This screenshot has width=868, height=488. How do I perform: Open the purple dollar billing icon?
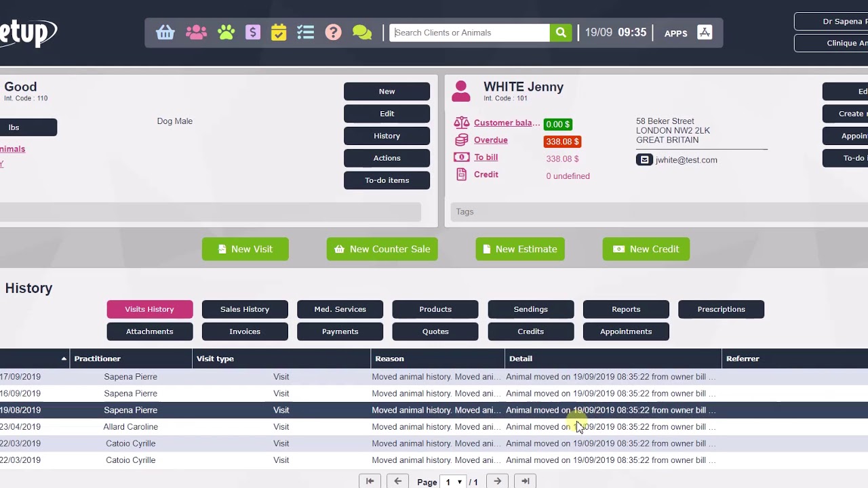253,33
